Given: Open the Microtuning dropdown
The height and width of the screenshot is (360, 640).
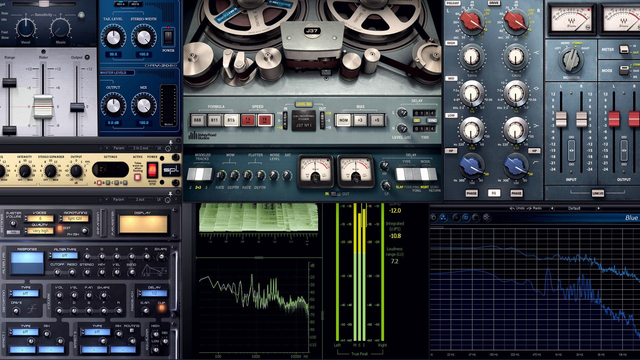Looking at the screenshot, I should point(75,219).
